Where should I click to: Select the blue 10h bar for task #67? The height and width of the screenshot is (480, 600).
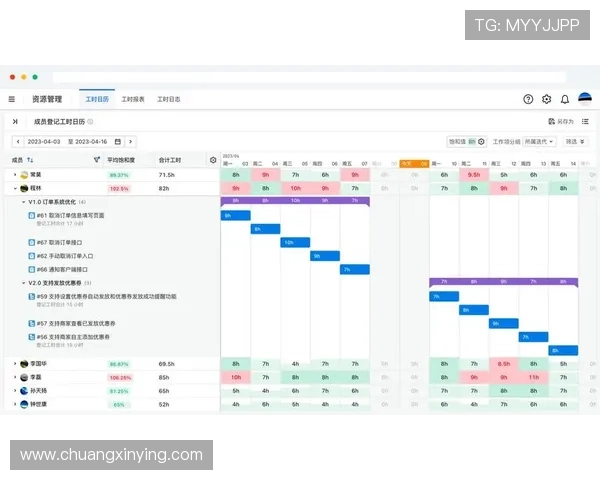pyautogui.click(x=295, y=242)
